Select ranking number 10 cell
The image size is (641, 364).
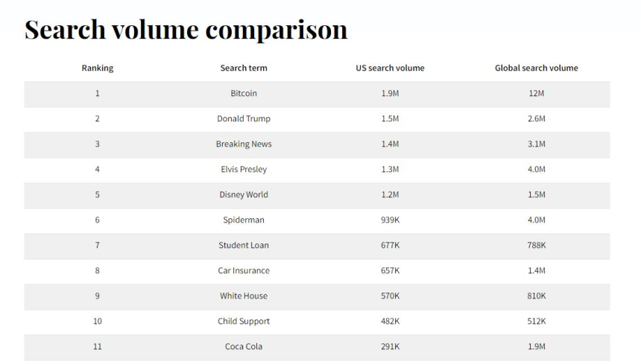98,322
